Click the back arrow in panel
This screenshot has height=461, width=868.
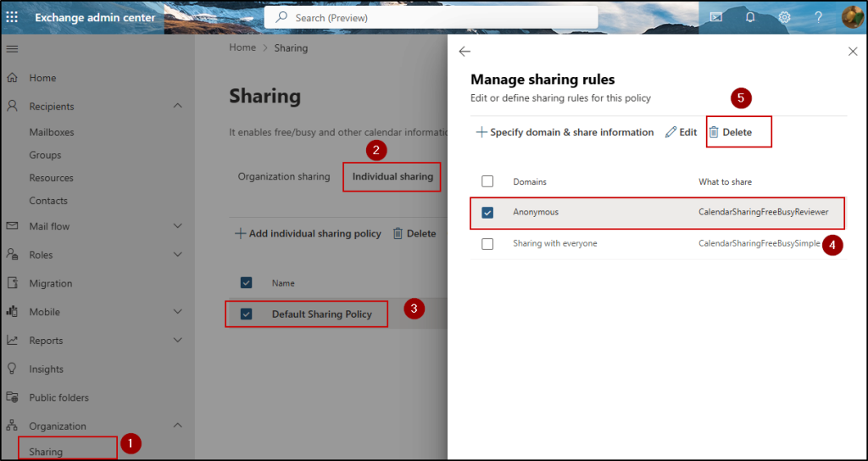click(x=465, y=52)
